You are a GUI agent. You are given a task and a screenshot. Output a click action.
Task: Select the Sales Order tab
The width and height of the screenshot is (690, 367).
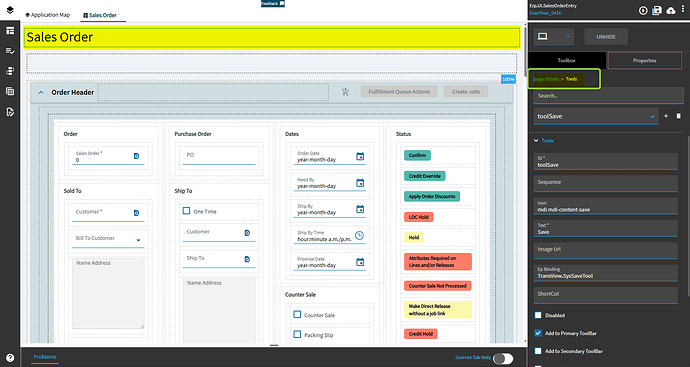tap(100, 15)
